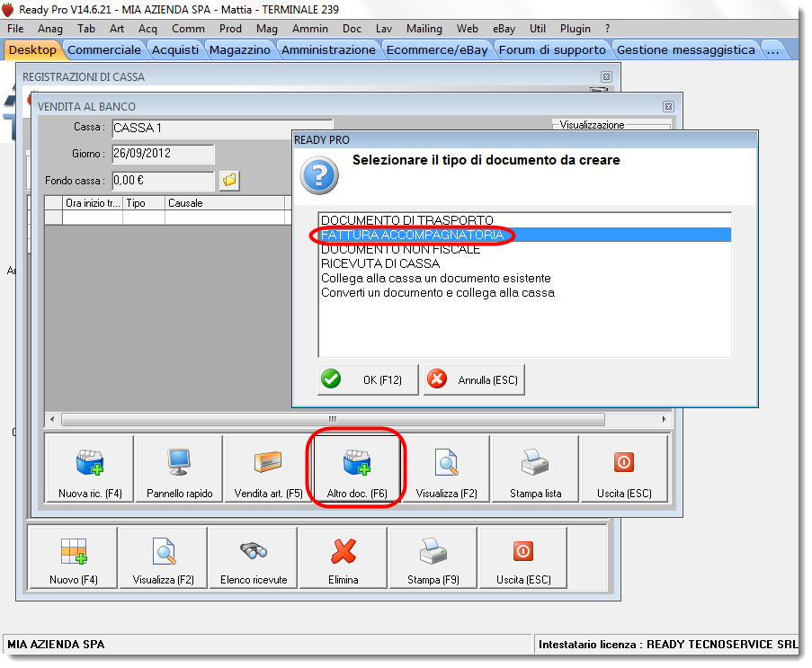Click the horizontal scrollbar thumb

(x=333, y=419)
